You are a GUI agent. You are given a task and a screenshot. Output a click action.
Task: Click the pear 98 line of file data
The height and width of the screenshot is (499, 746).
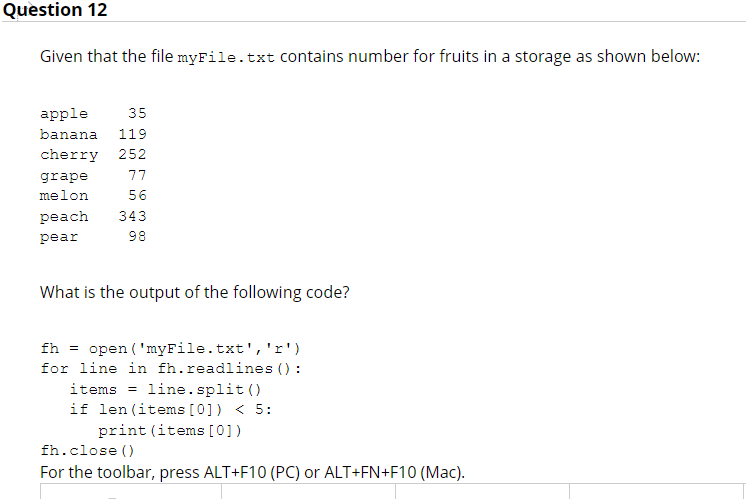(x=93, y=237)
